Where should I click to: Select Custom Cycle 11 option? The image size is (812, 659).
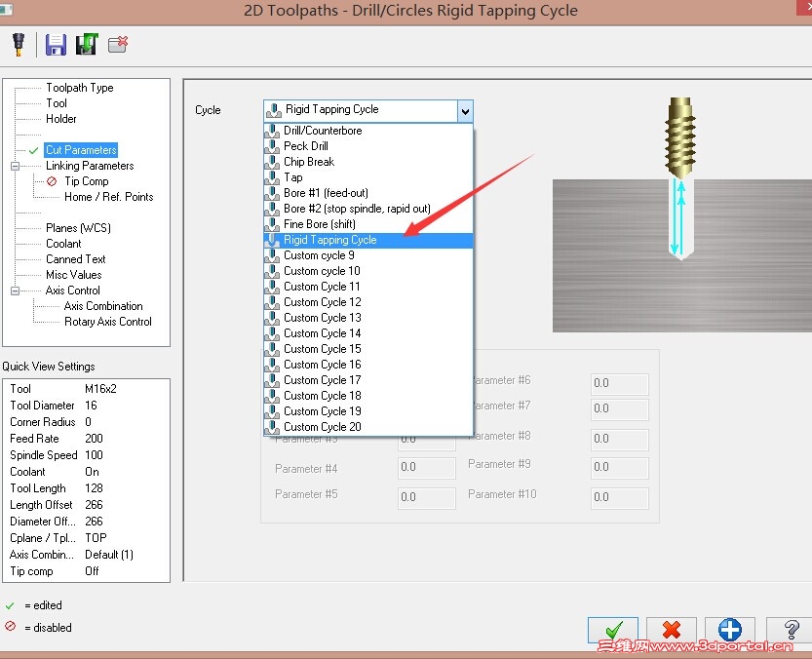[x=368, y=287]
